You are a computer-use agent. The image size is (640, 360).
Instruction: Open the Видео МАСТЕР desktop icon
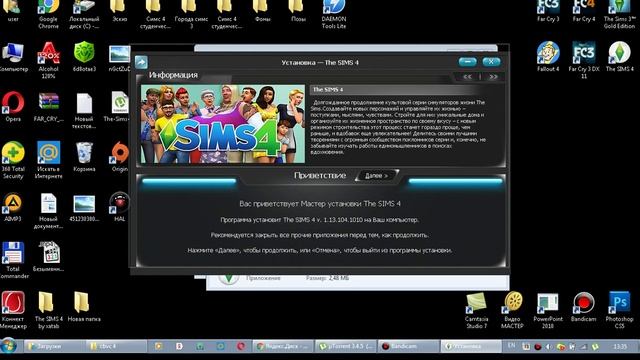click(x=512, y=311)
